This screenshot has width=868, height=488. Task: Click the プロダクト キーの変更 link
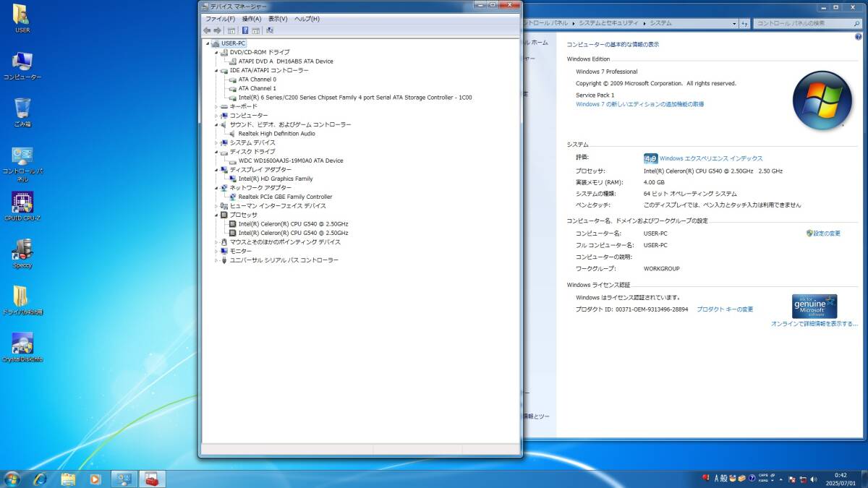pyautogui.click(x=725, y=309)
